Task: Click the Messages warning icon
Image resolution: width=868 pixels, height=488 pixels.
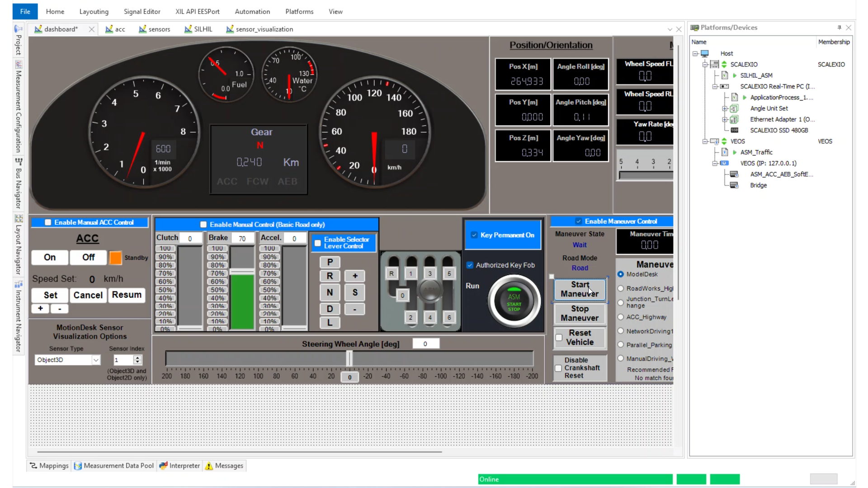Action: click(x=209, y=466)
